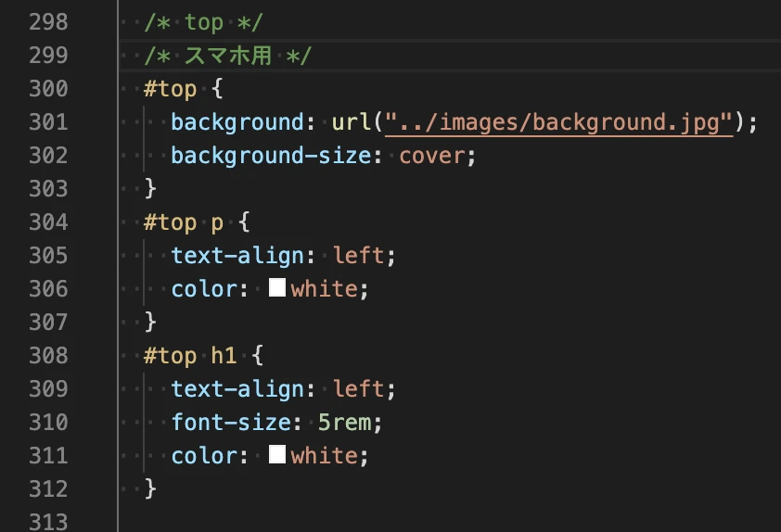Click the 'font-size' property name
Image resolution: width=781 pixels, height=532 pixels.
pyautogui.click(x=231, y=423)
